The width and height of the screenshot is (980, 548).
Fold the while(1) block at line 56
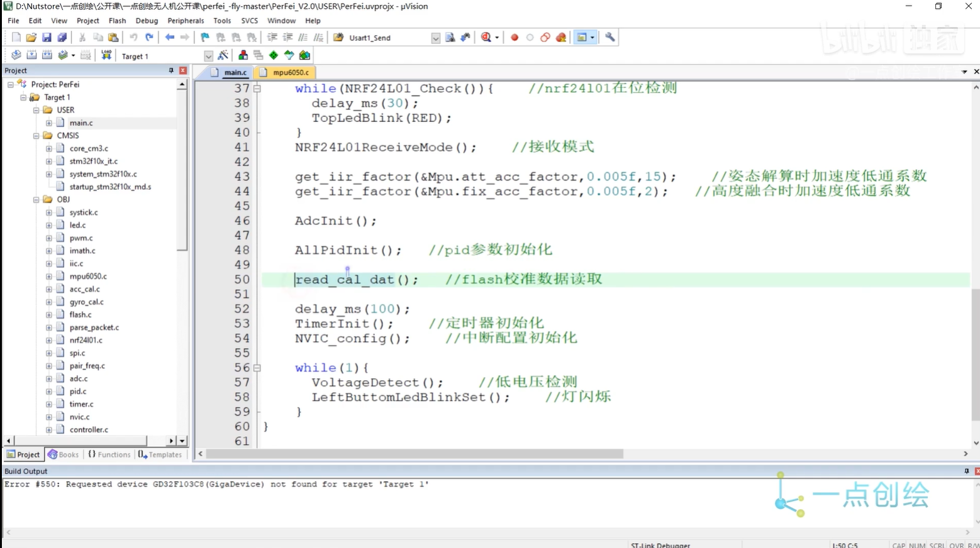click(x=257, y=368)
